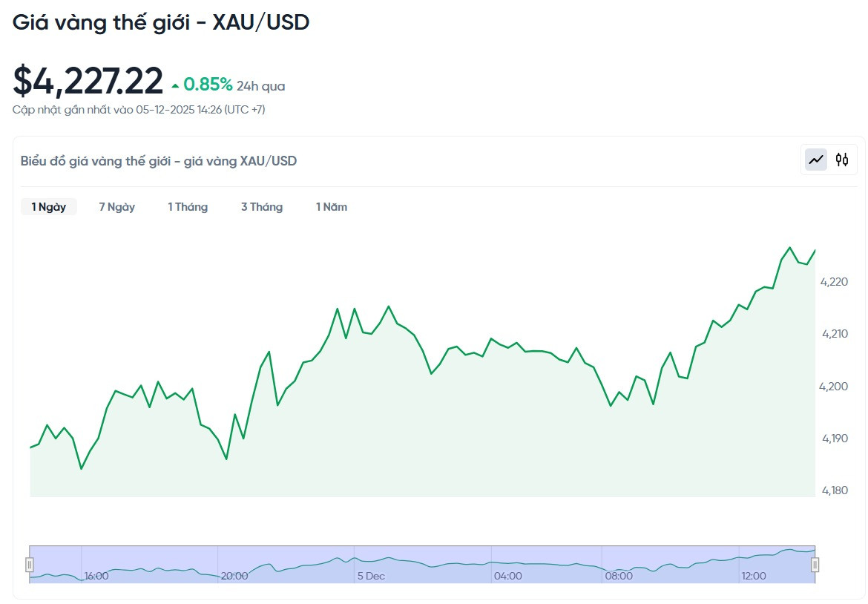Click the 5 Dec label in the navigator
868x604 pixels.
pyautogui.click(x=371, y=576)
